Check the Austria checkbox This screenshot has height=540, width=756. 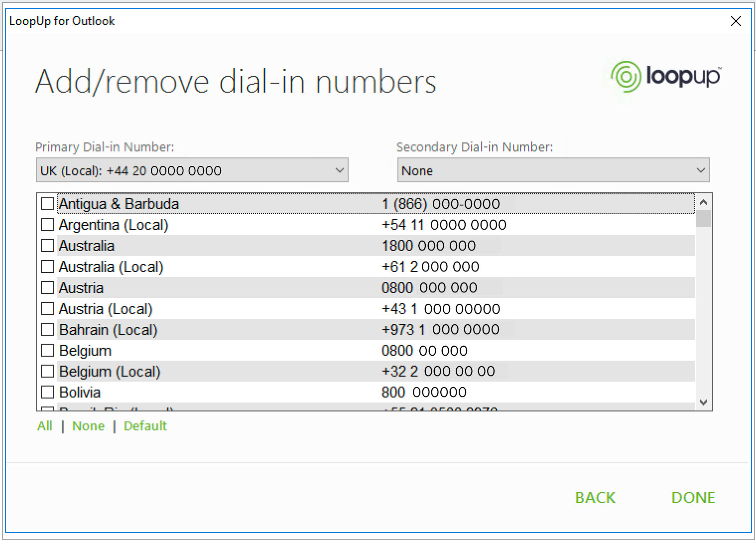pyautogui.click(x=47, y=287)
